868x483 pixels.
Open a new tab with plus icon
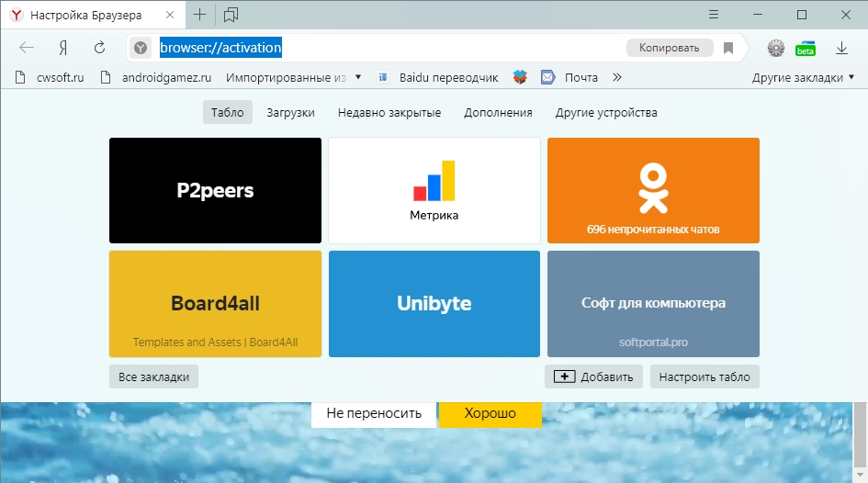point(199,15)
